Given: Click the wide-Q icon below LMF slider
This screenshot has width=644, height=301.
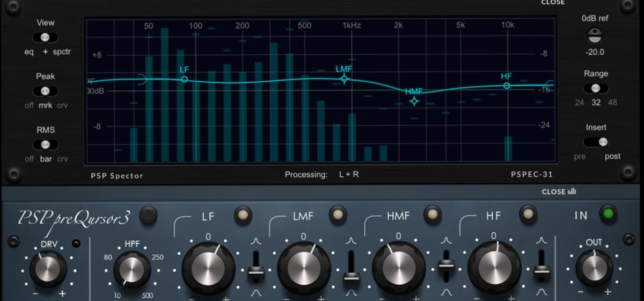Looking at the screenshot, I should (352, 293).
